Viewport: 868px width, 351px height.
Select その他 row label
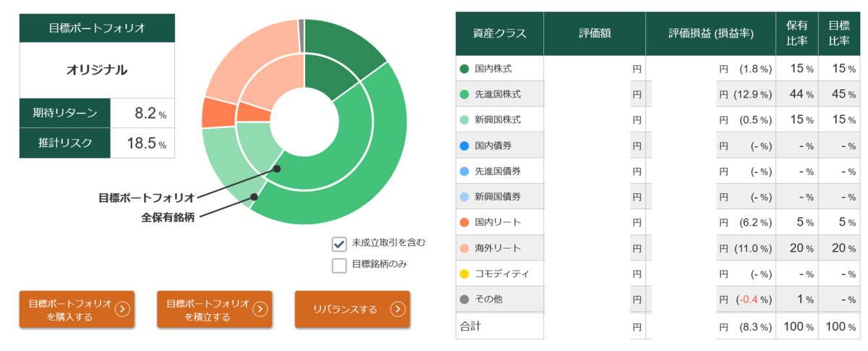489,300
